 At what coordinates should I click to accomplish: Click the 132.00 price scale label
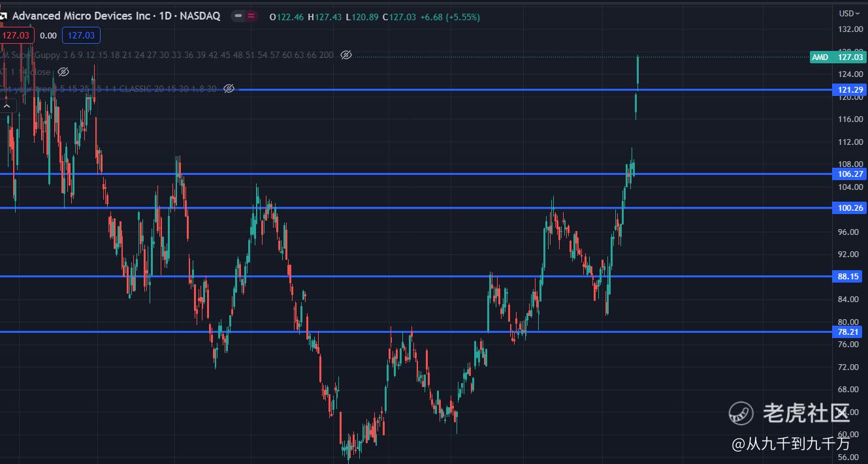[x=850, y=29]
